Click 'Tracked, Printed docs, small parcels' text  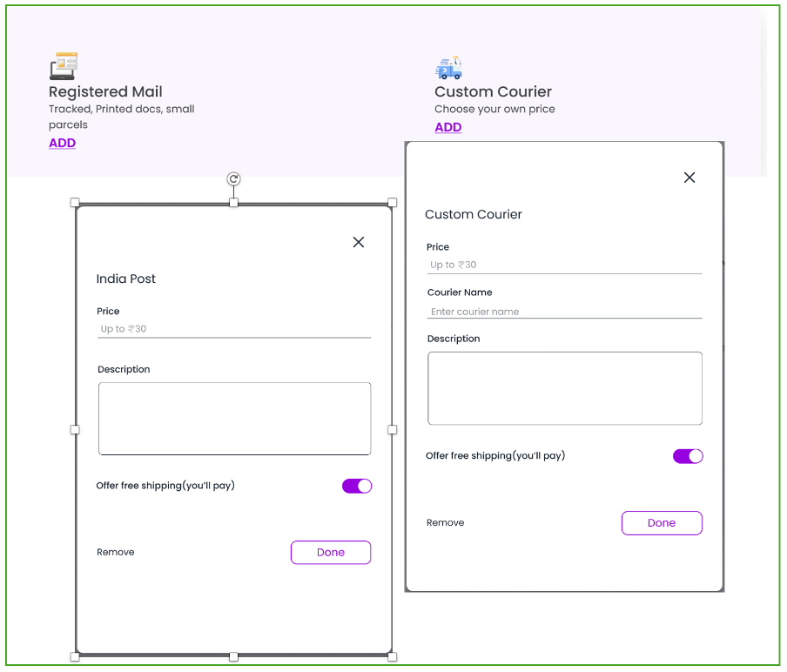[x=122, y=117]
